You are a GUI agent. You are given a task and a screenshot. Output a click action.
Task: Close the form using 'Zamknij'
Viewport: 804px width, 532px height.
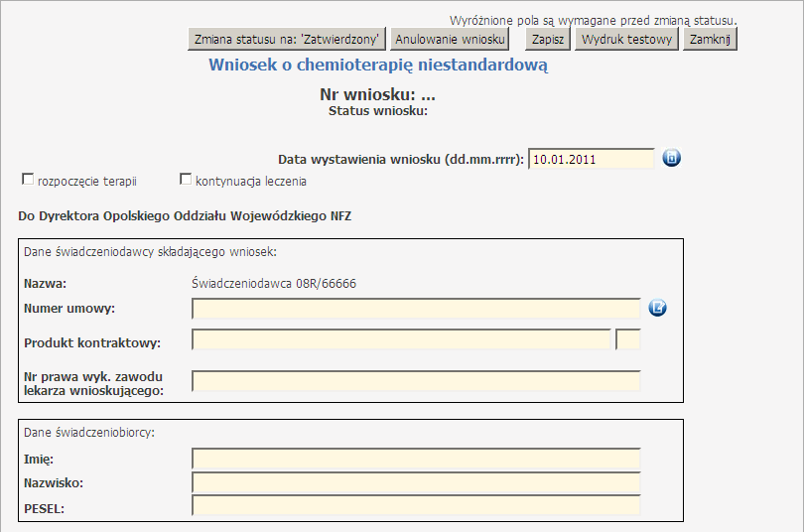coord(710,40)
